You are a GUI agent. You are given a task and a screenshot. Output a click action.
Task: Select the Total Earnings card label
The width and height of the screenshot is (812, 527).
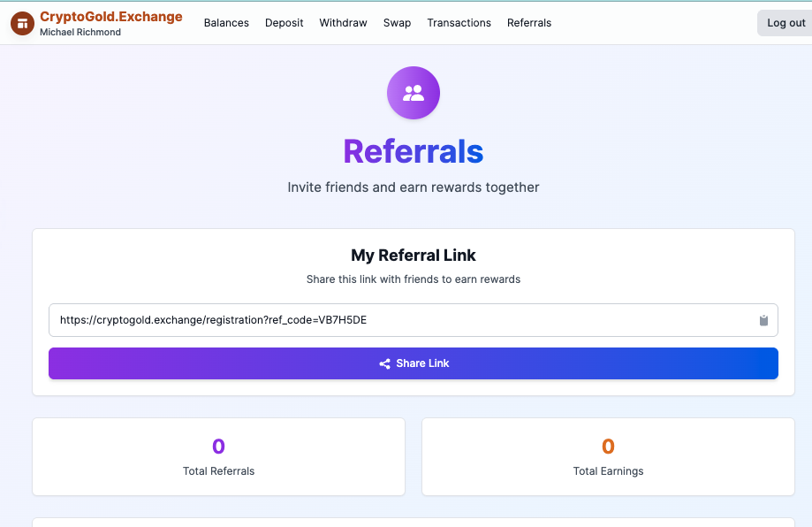click(608, 471)
